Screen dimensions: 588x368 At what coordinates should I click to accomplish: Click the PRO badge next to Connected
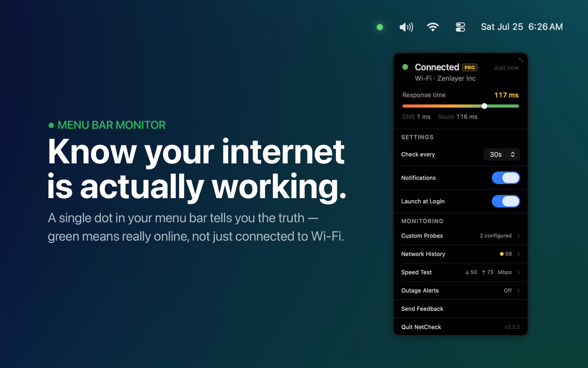click(x=469, y=68)
